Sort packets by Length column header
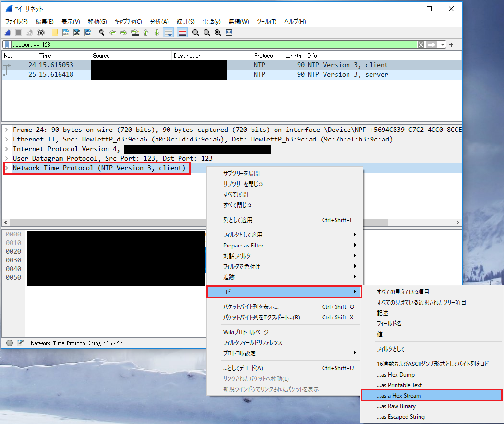The width and height of the screenshot is (504, 424). (x=294, y=56)
